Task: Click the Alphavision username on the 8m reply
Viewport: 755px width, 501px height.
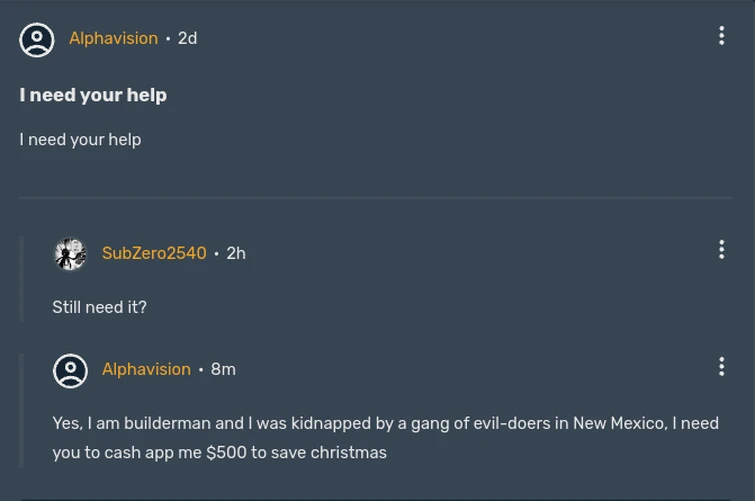Action: [146, 369]
